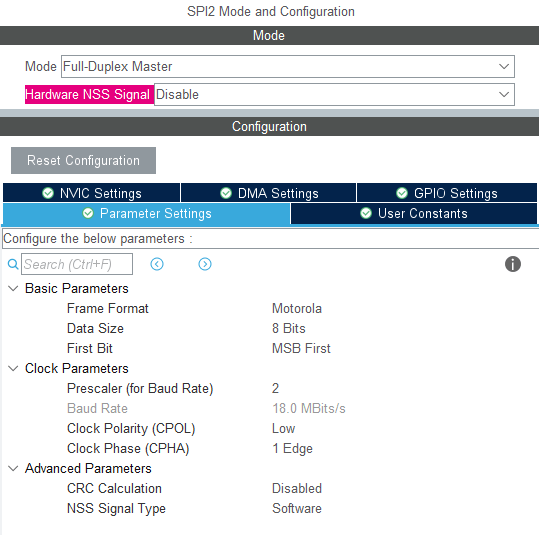The height and width of the screenshot is (535, 539).
Task: Select the CRC Calculation Disabled value
Action: point(297,489)
